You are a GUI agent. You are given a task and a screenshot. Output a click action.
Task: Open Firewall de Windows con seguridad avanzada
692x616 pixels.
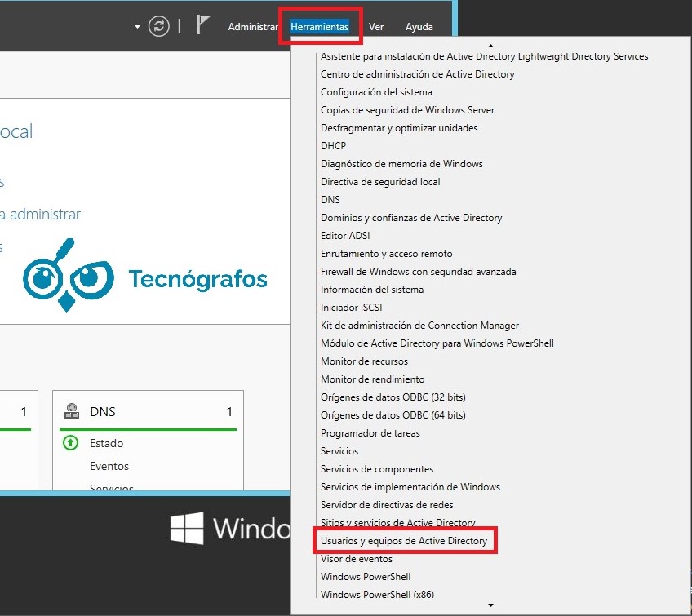coord(418,272)
